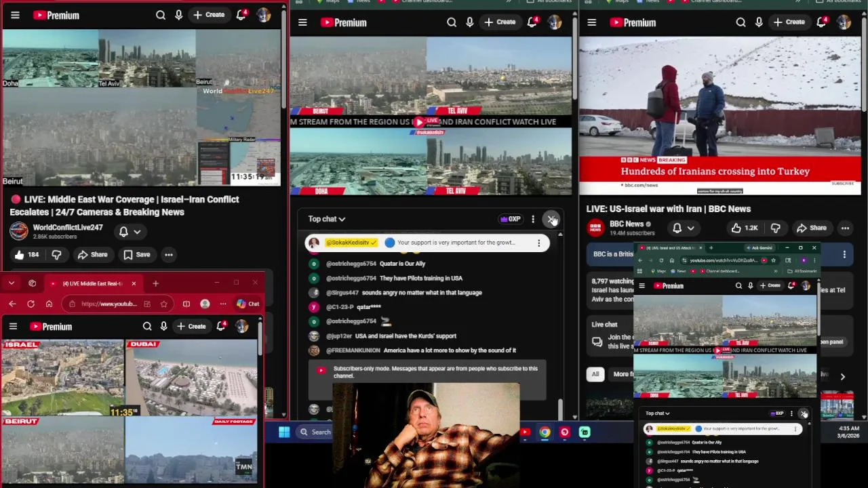Screen dimensions: 868x488
Task: Click microphone voice search in top-left YouTube window
Action: pos(178,15)
